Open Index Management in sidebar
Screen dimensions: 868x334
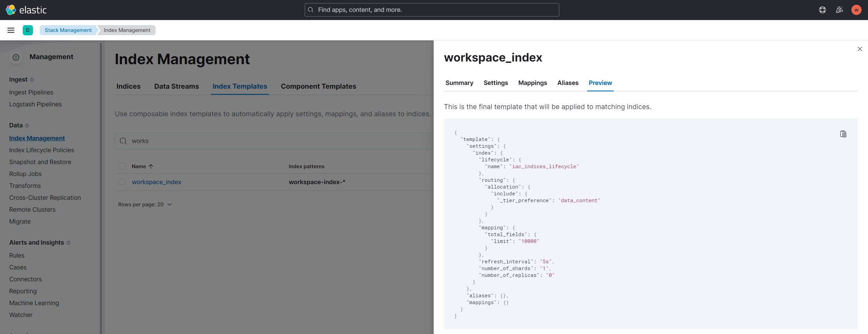click(37, 138)
